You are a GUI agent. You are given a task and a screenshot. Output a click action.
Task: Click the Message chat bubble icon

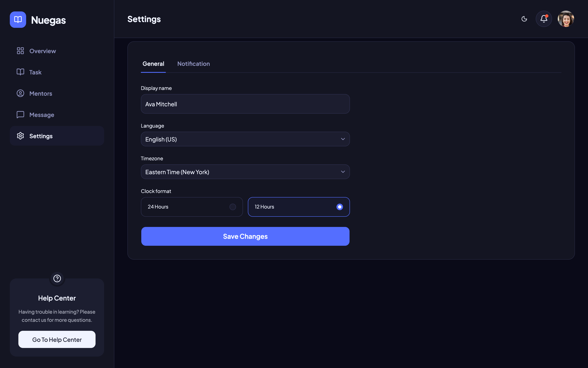pos(20,115)
